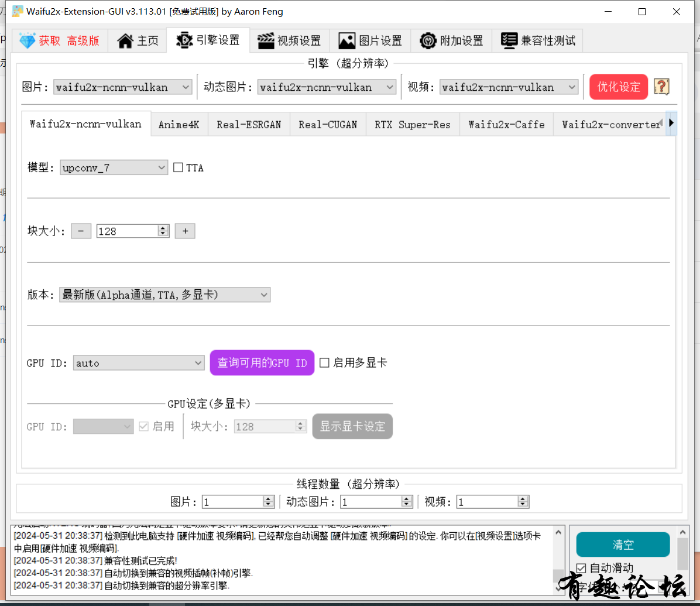Viewport: 700px width, 606px height.
Task: Switch to the 视频设置 tab
Action: point(289,40)
